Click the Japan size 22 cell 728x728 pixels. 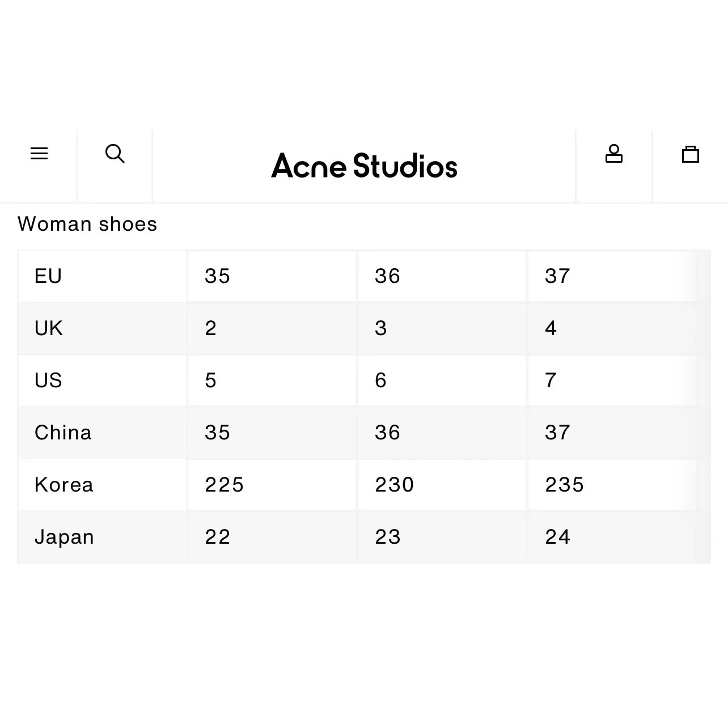(218, 537)
